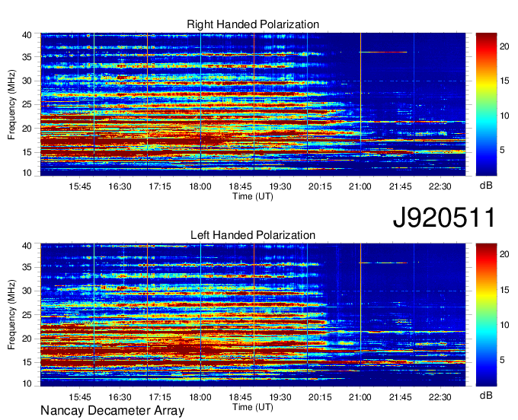Viewport: 518px width, 420px height.
Task: Click the 30 MHz tick label on bottom plot
Action: (x=27, y=291)
